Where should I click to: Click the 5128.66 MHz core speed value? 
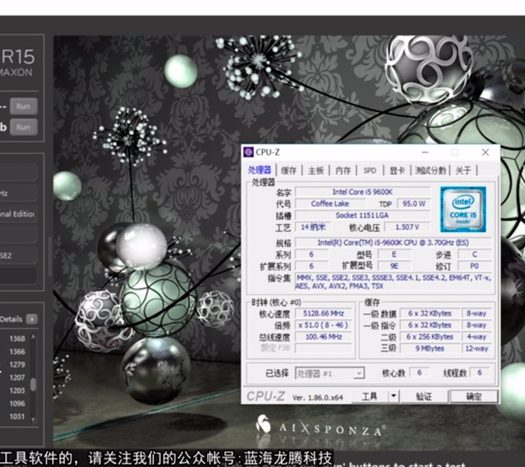click(323, 314)
